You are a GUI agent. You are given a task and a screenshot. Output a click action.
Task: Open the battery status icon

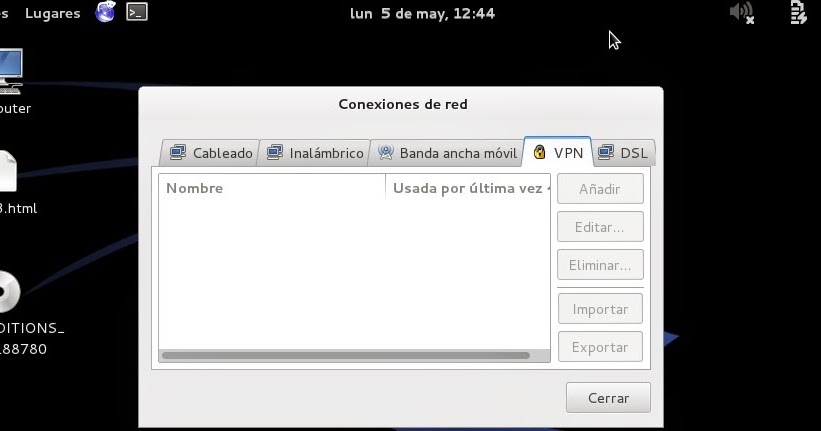(x=798, y=13)
